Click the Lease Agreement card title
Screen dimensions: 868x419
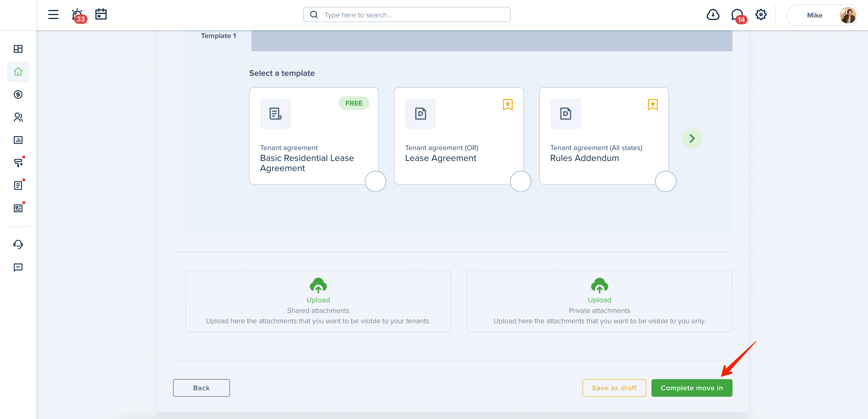pos(440,158)
